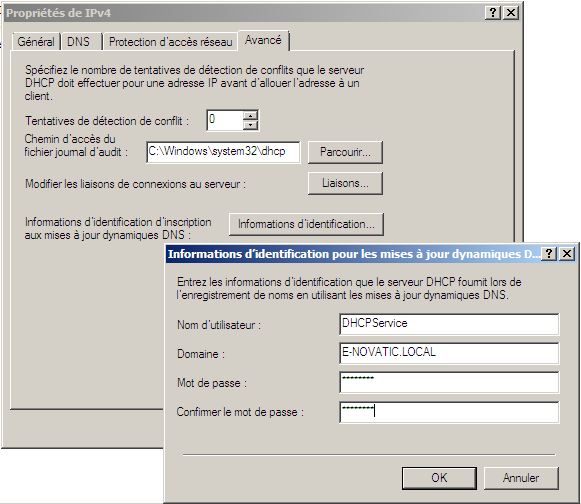Cancel with the Annuler button

[521, 478]
